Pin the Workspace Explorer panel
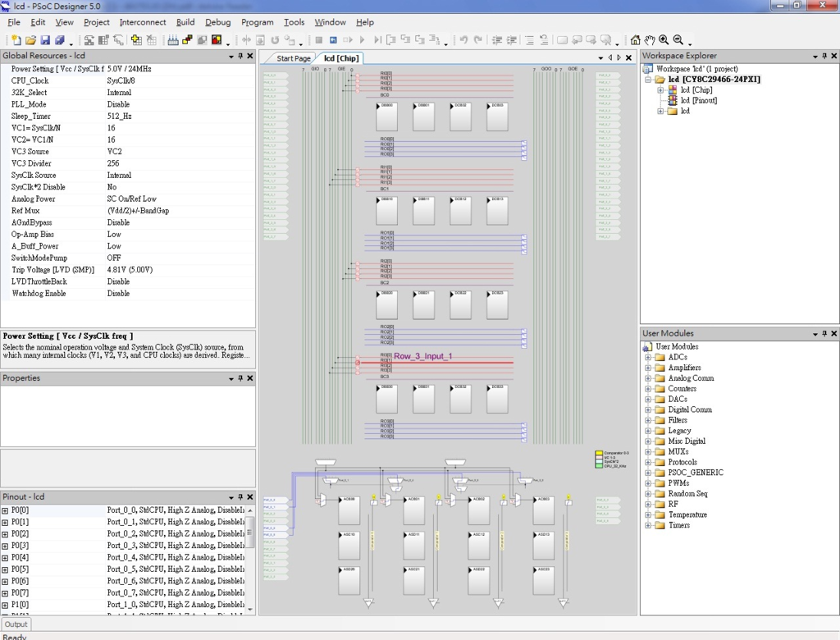 [824, 56]
